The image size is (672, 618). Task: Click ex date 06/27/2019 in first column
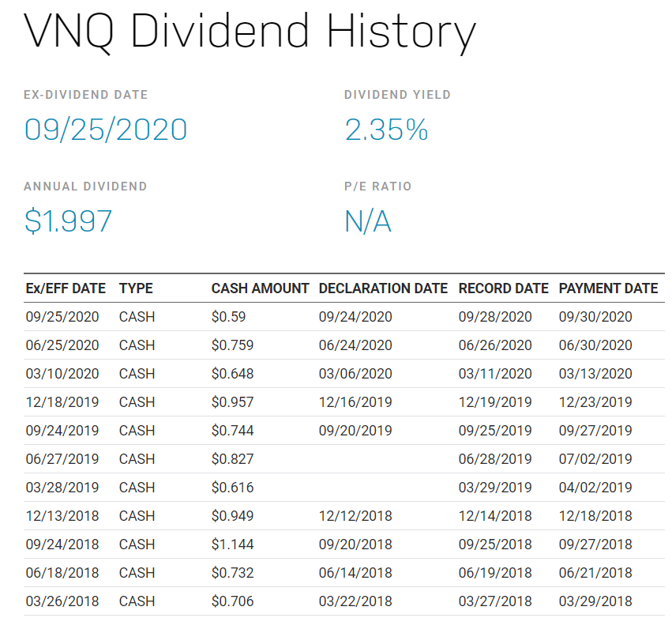pyautogui.click(x=62, y=459)
